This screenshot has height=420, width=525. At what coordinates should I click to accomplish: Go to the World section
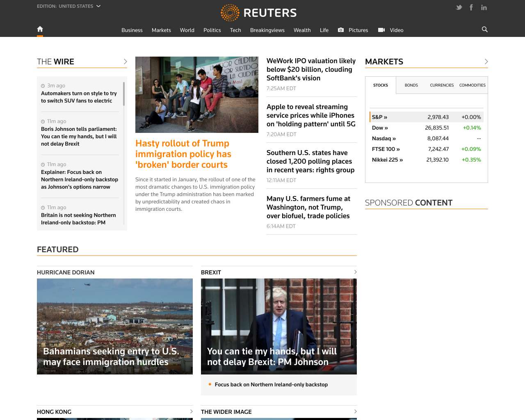coord(187,30)
